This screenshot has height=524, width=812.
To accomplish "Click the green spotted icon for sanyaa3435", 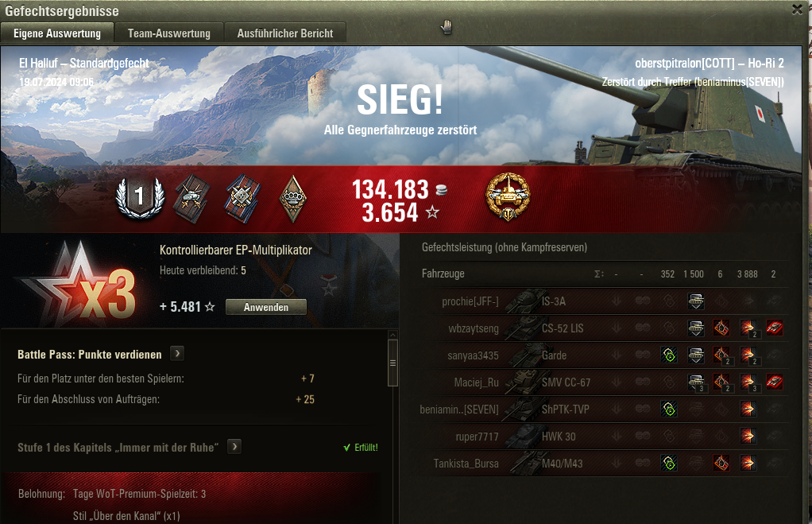I will click(669, 355).
